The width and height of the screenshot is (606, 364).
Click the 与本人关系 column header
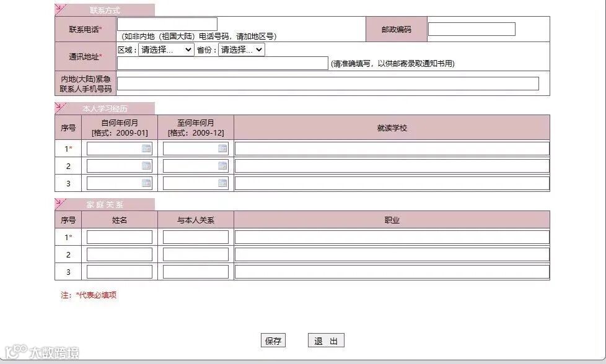196,220
